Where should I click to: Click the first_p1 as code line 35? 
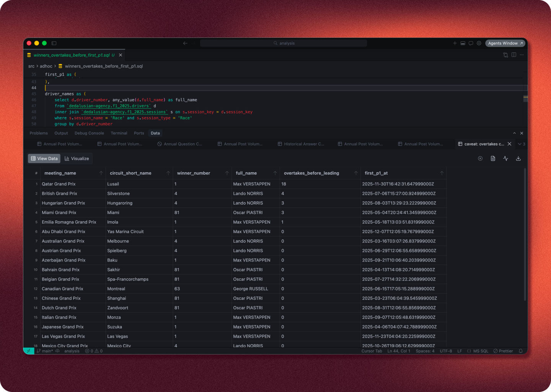[60, 75]
